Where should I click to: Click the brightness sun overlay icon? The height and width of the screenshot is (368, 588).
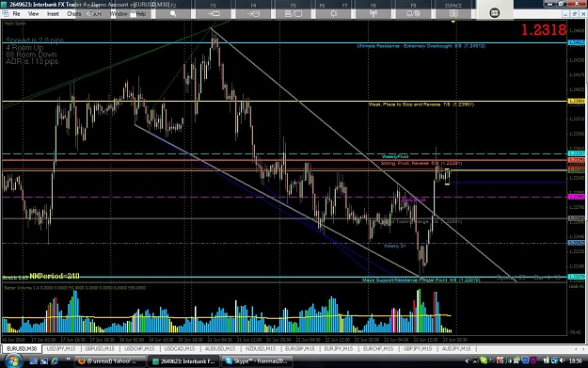[333, 14]
